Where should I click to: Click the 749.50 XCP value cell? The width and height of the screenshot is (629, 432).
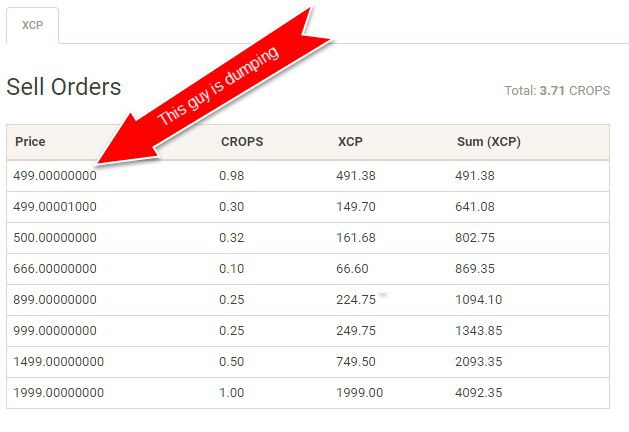356,362
